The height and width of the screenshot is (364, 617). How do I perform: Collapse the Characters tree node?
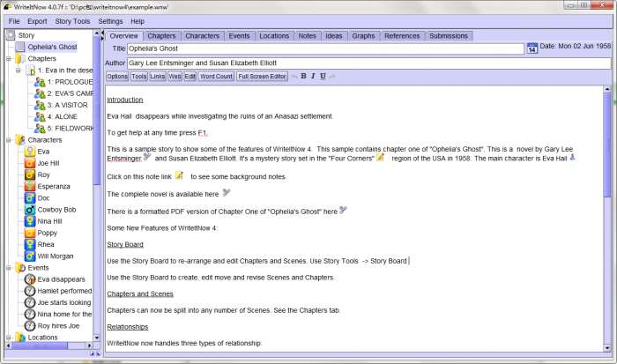pos(9,140)
